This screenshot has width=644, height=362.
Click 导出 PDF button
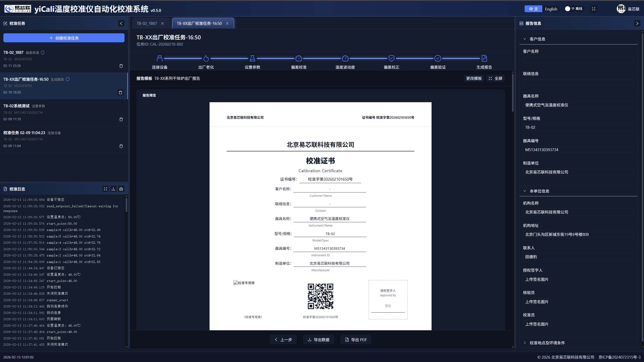(356, 339)
